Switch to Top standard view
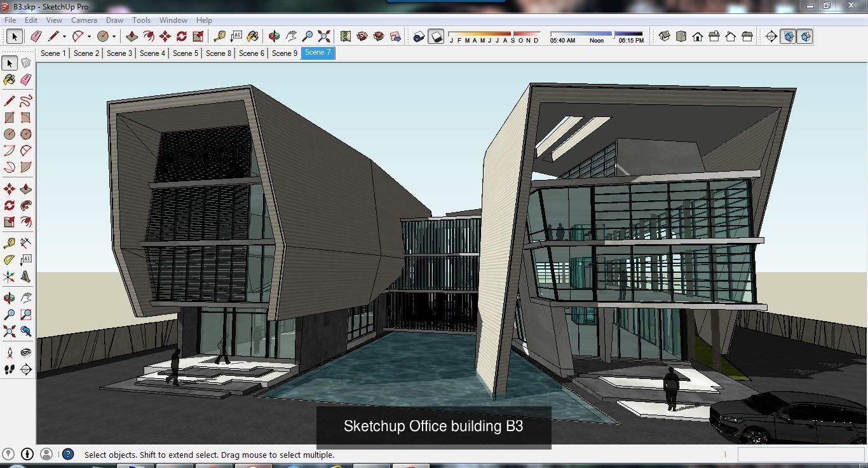Screen dimensions: 868x468 681,36
